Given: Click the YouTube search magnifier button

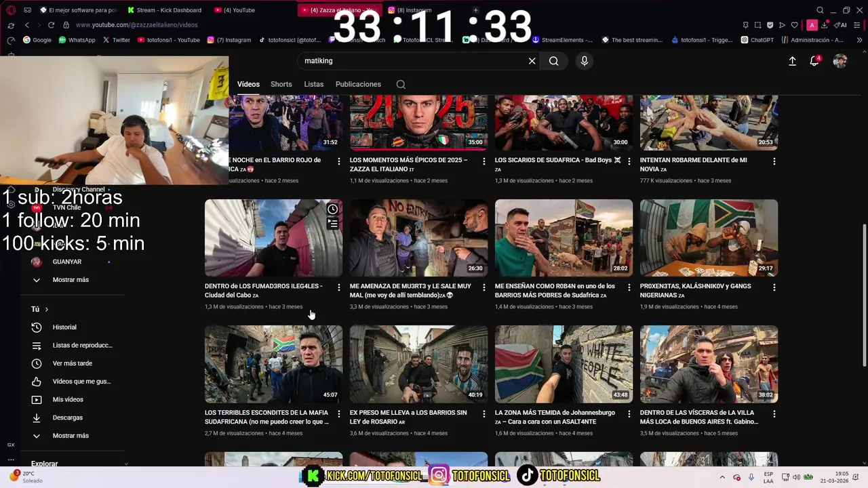Looking at the screenshot, I should coord(554,61).
